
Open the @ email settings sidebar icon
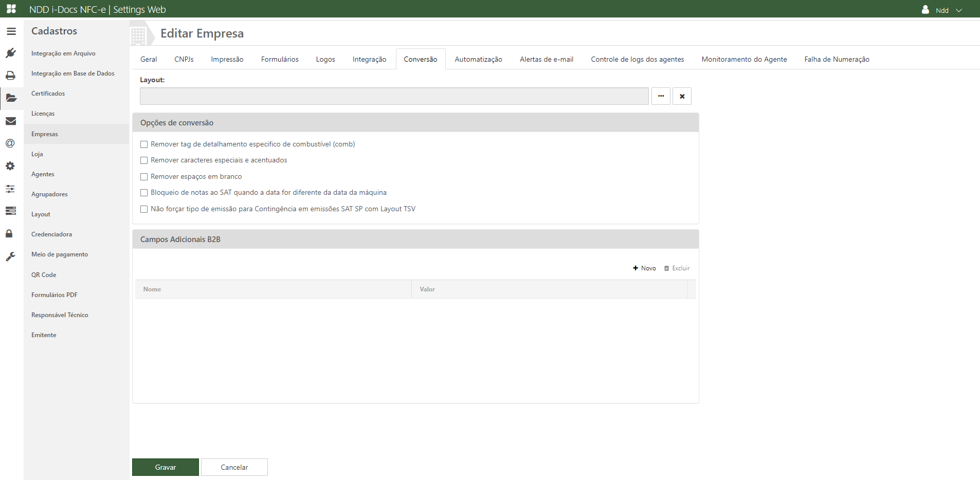pos(11,143)
